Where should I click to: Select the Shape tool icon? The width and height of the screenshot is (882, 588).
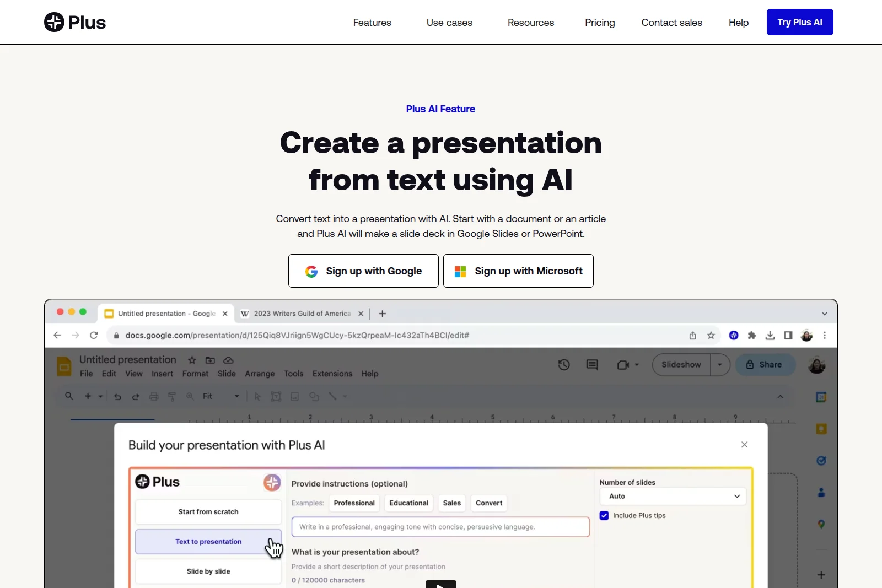(x=314, y=396)
